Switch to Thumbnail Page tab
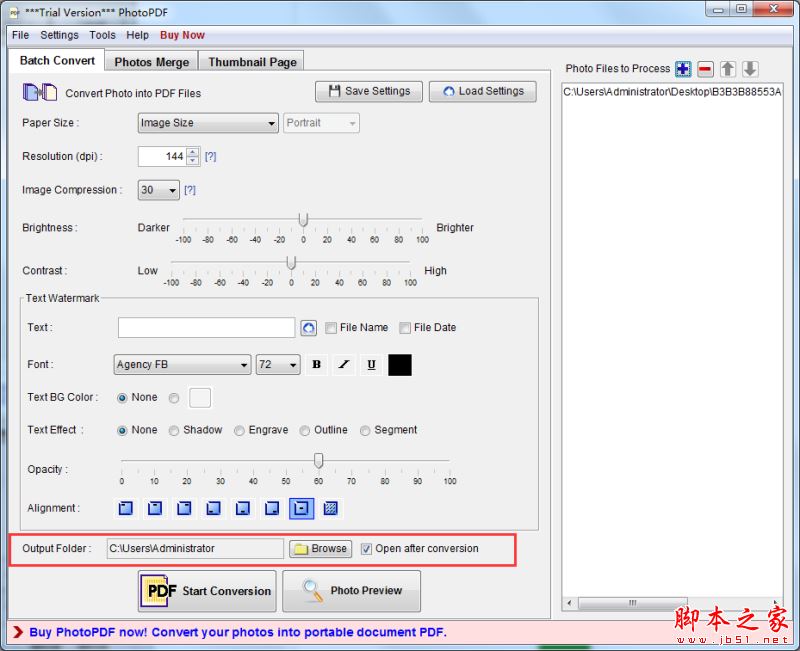 tap(252, 62)
